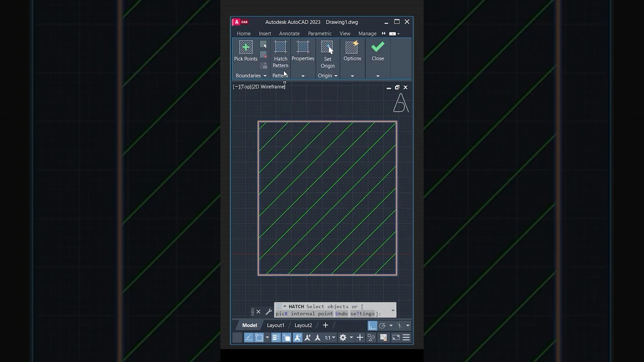Viewport: 644px width, 362px height.
Task: Click the Workspace Switching gear icon
Action: [x=343, y=337]
